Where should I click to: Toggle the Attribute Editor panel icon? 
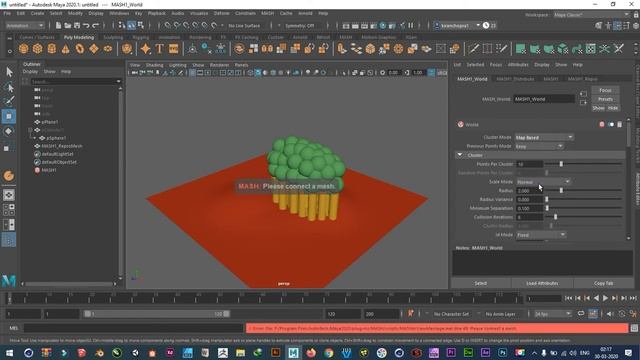tap(617, 25)
